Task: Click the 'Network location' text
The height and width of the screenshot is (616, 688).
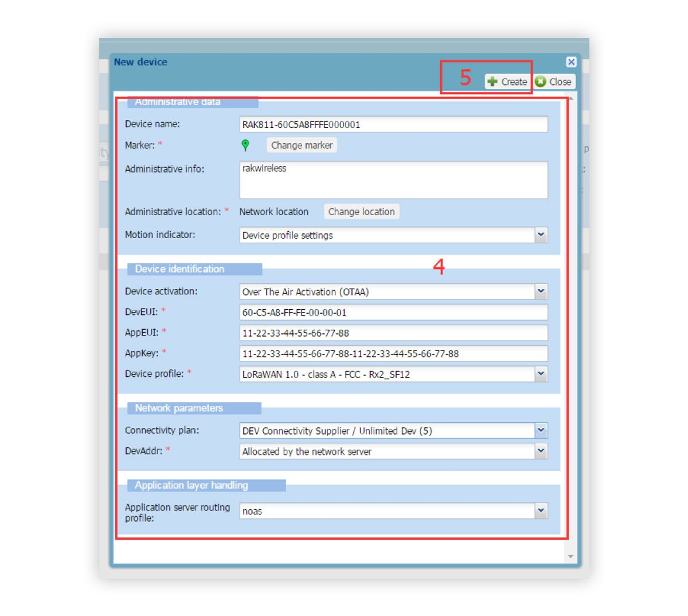Action: pos(274,212)
